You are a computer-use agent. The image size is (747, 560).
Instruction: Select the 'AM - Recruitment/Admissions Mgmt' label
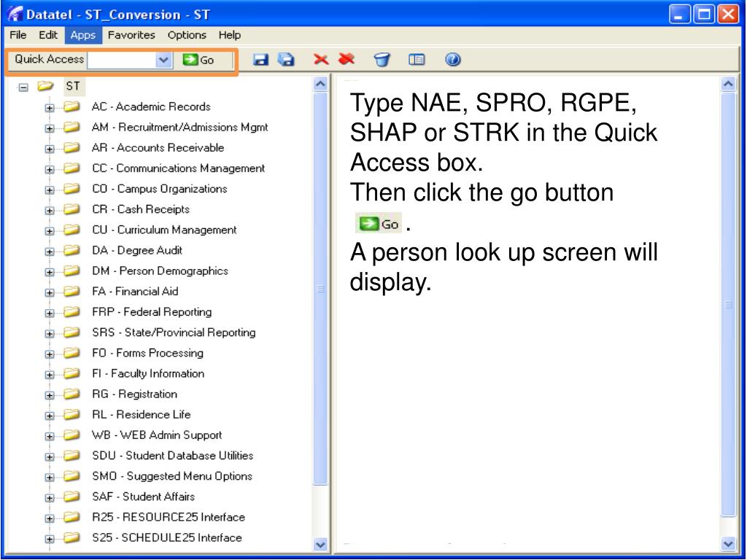click(179, 127)
